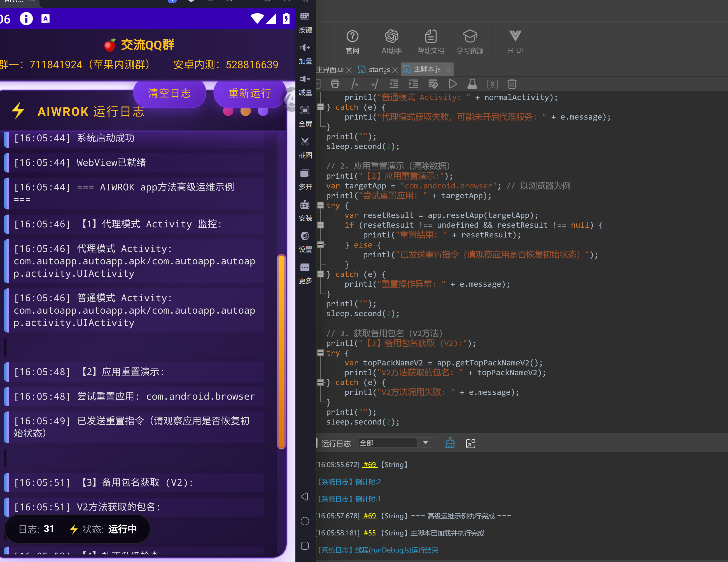Click the [x] variable icon
Image resolution: width=728 pixels, height=562 pixels.
tap(492, 84)
